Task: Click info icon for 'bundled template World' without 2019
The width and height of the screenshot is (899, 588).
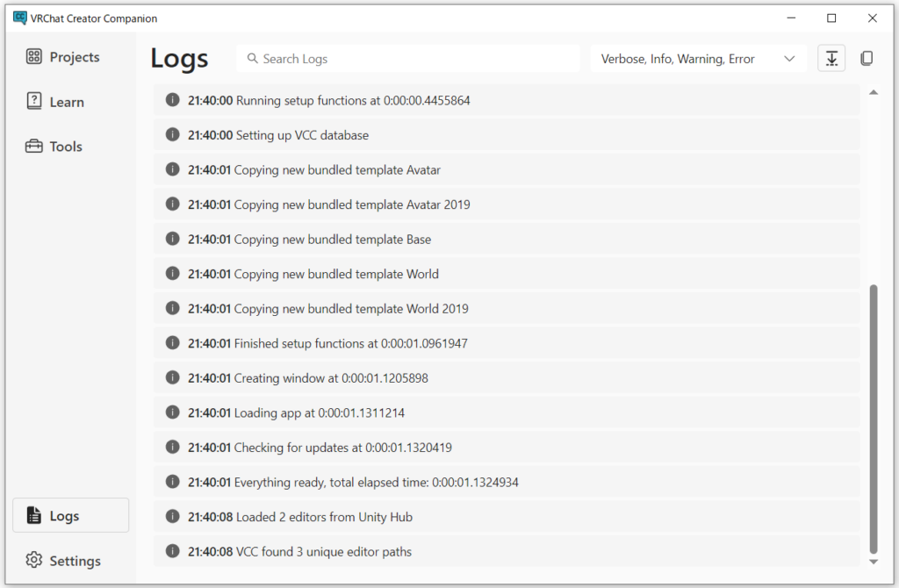Action: [173, 273]
